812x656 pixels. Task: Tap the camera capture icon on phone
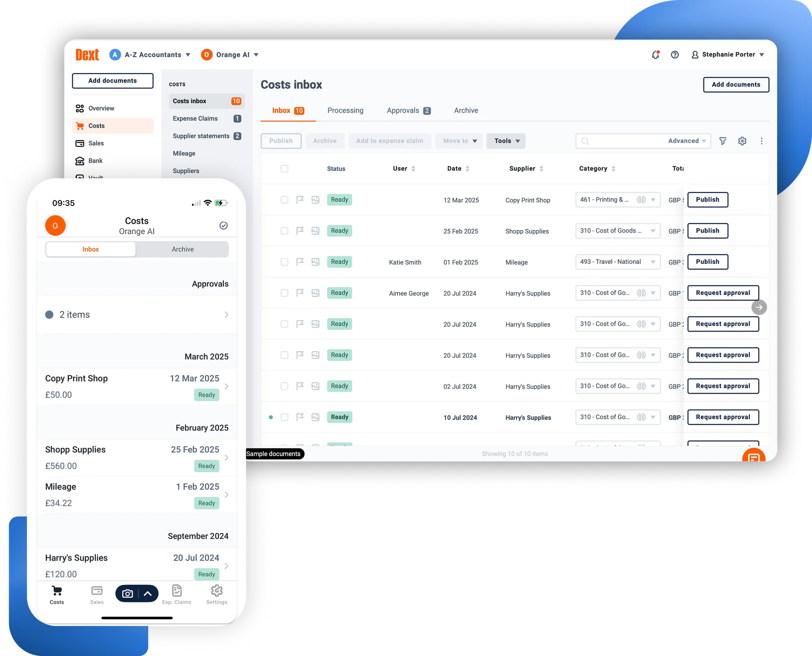coord(127,593)
